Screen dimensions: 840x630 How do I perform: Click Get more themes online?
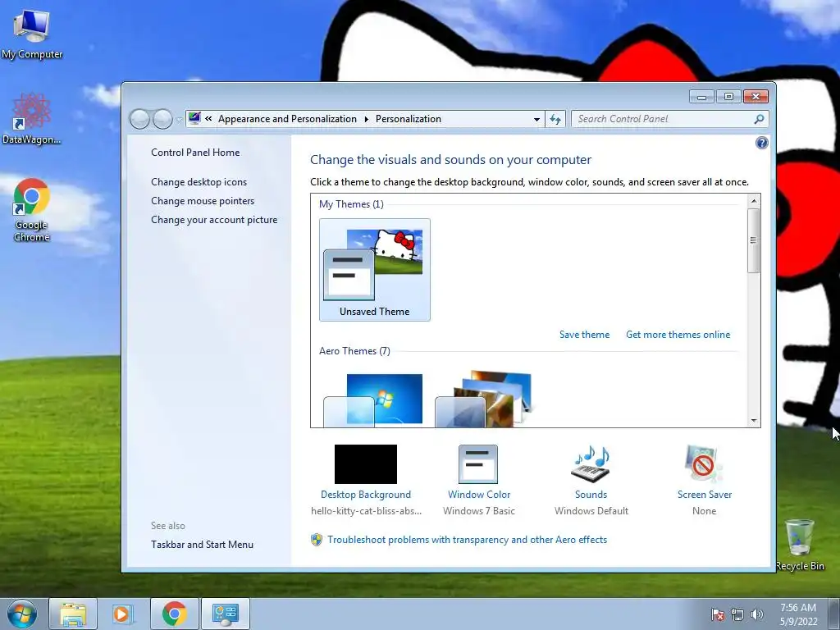point(678,335)
